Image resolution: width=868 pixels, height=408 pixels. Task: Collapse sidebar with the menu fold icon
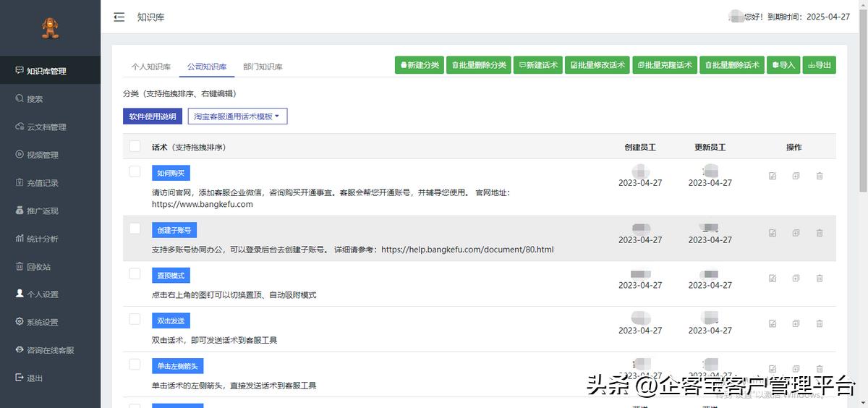coord(119,17)
